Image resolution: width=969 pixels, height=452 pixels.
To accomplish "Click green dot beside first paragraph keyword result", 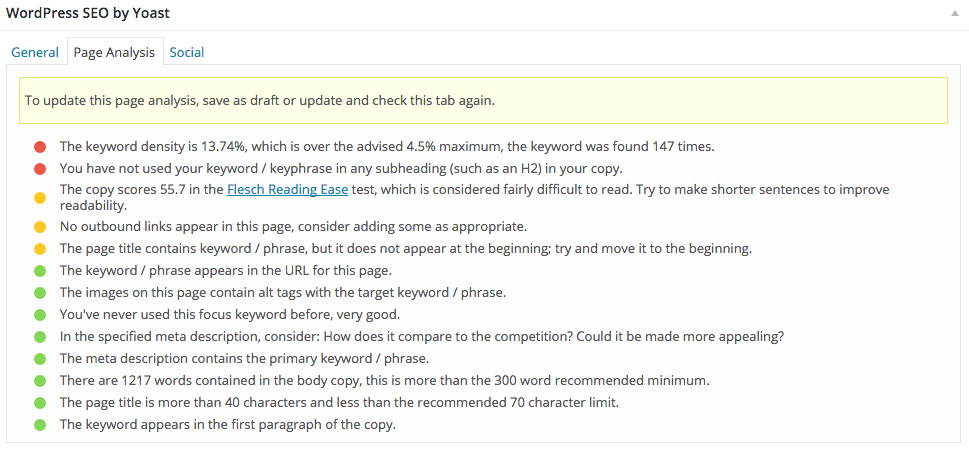I will coord(40,425).
